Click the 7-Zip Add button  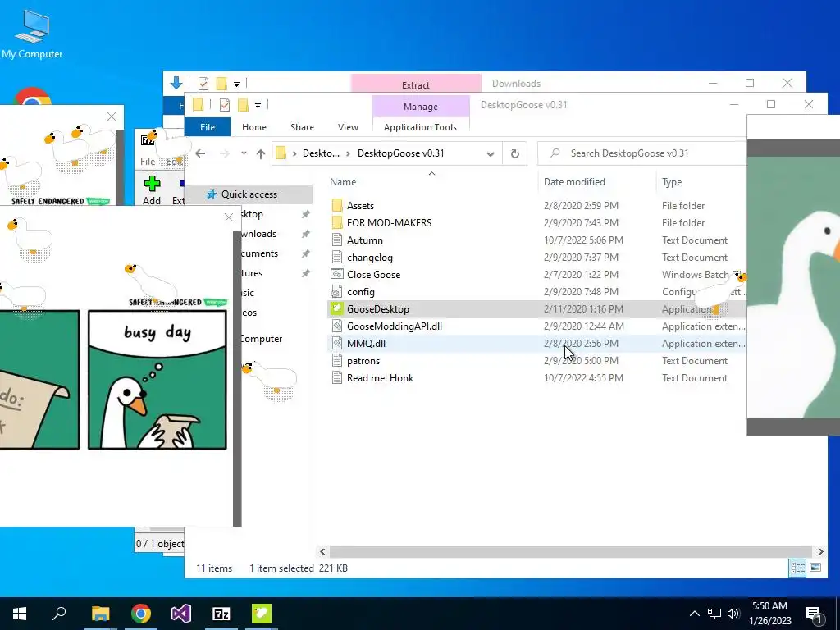tap(152, 190)
